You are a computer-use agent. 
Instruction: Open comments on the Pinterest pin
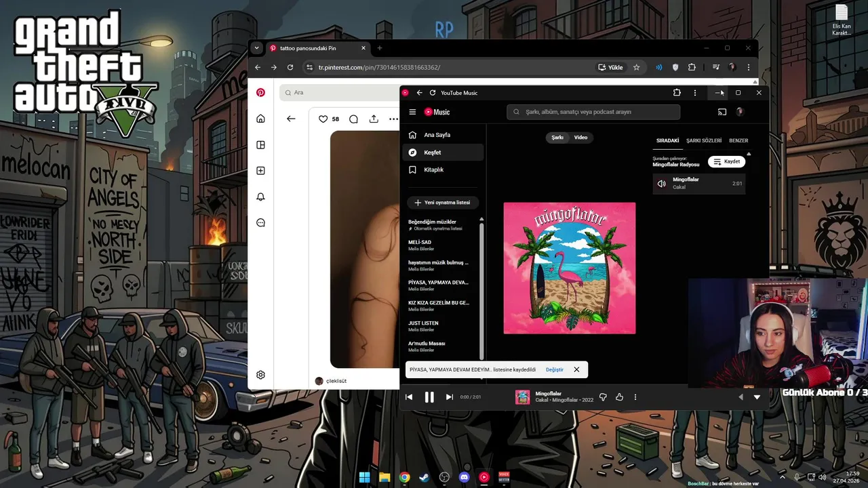pos(353,119)
